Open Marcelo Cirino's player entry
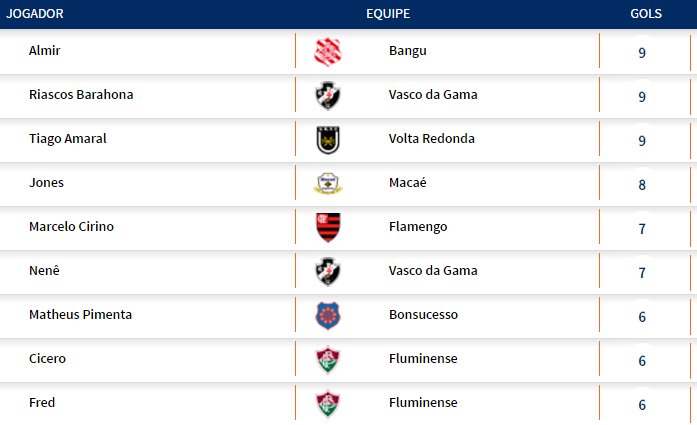Image resolution: width=697 pixels, height=425 pixels. tap(71, 226)
